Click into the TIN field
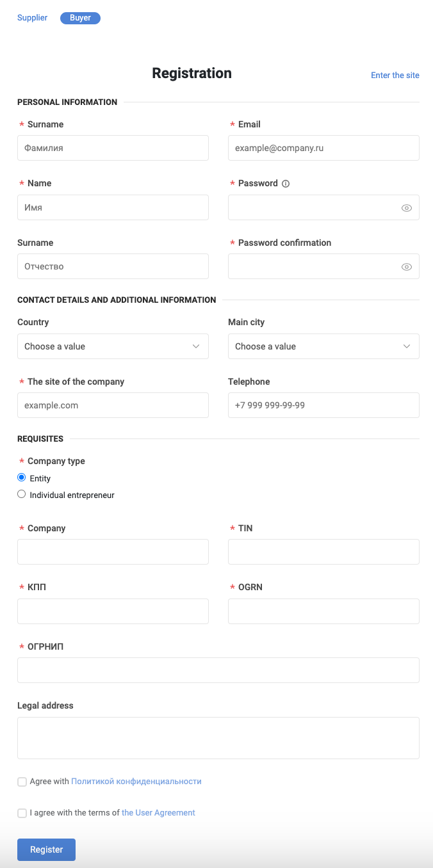Screen dimensions: 433x868 click(323, 552)
